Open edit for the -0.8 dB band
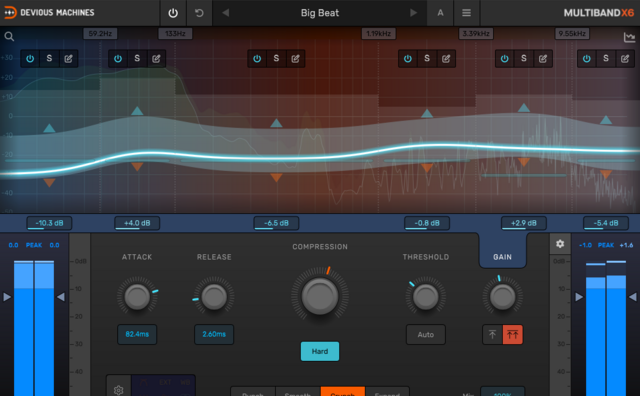The image size is (640, 396). point(446,58)
